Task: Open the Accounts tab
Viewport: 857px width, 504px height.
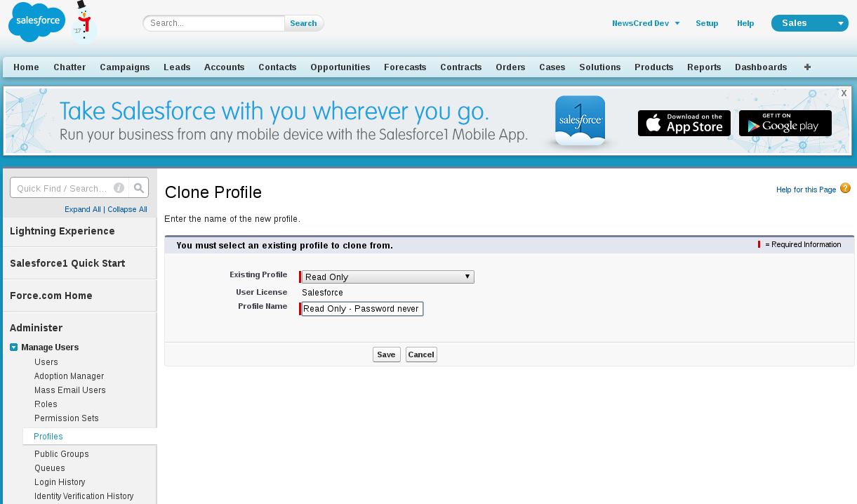Action: click(225, 67)
